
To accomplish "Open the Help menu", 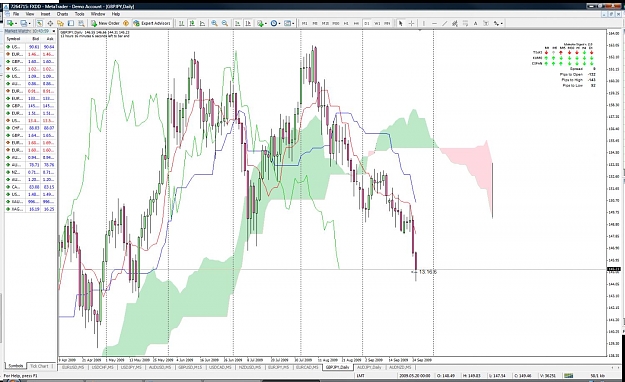I will [x=116, y=14].
